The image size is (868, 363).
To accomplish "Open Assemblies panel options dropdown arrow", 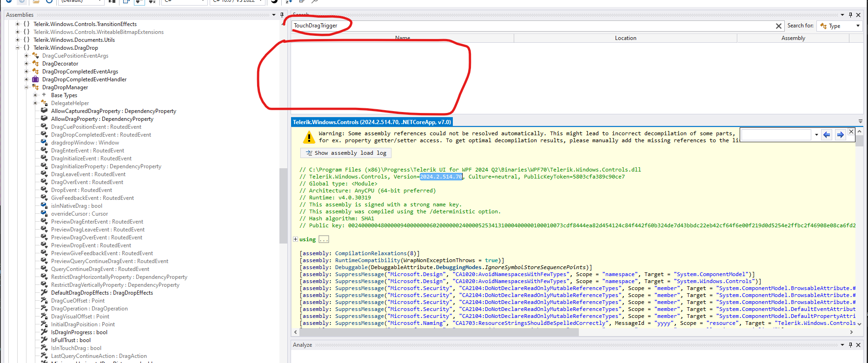I will pos(274,15).
